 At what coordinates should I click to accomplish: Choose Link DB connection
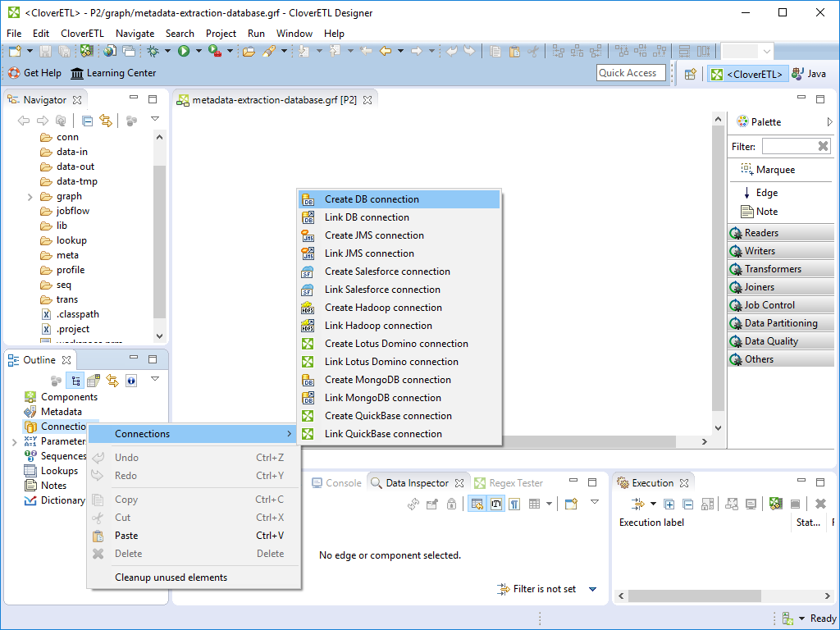click(x=399, y=217)
